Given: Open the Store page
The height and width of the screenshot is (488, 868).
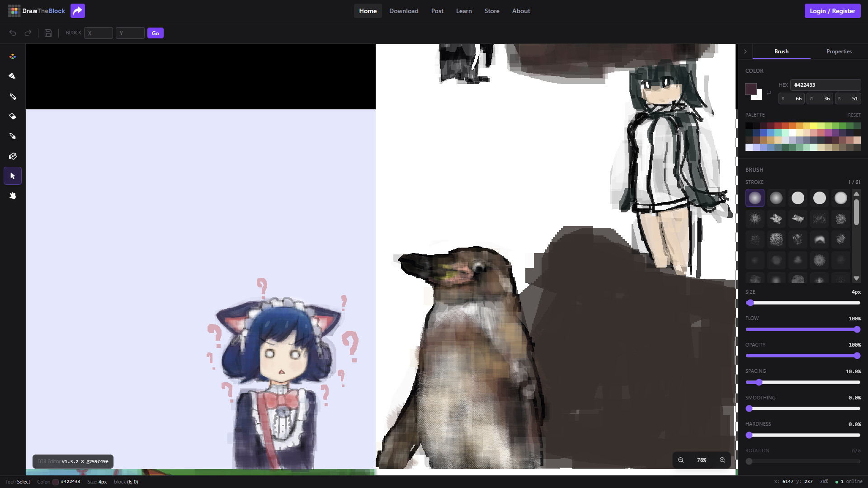Looking at the screenshot, I should pos(492,11).
